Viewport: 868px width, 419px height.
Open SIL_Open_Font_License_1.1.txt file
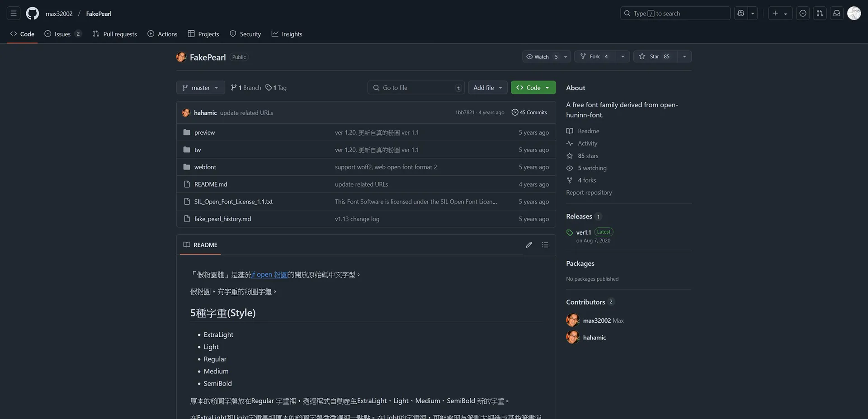pyautogui.click(x=233, y=202)
